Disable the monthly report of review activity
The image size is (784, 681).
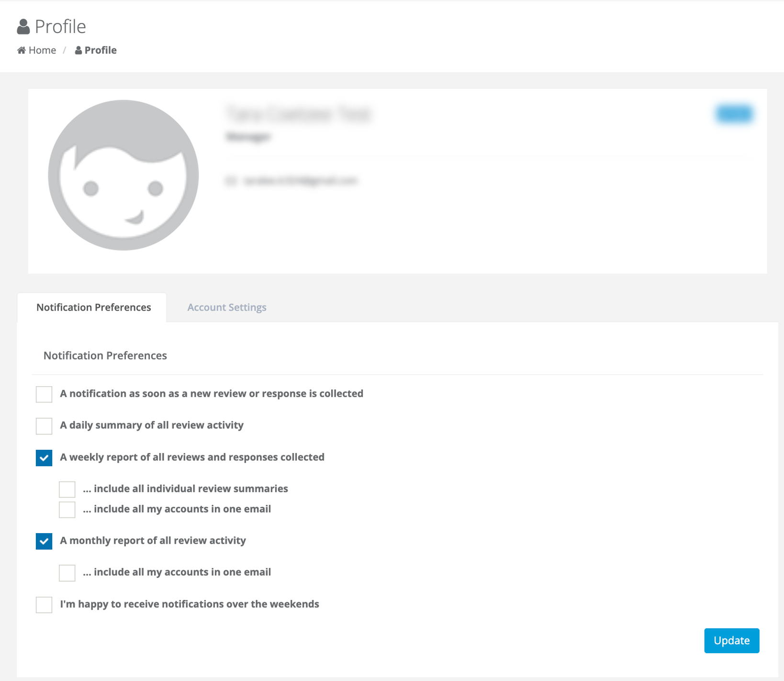point(44,541)
